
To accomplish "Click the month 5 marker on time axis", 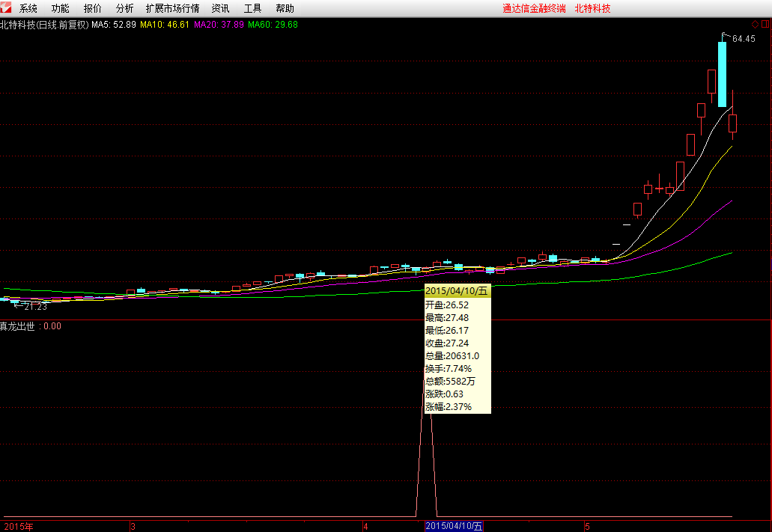I will tap(587, 527).
